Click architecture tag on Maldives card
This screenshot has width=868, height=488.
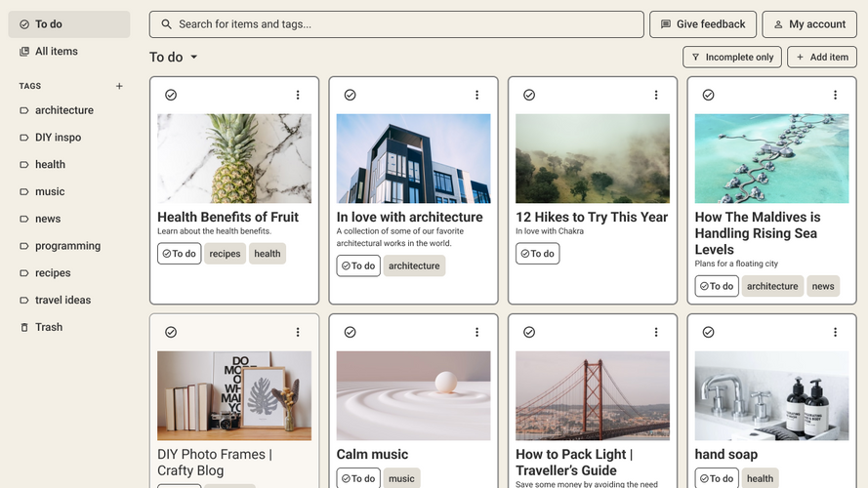pos(772,286)
